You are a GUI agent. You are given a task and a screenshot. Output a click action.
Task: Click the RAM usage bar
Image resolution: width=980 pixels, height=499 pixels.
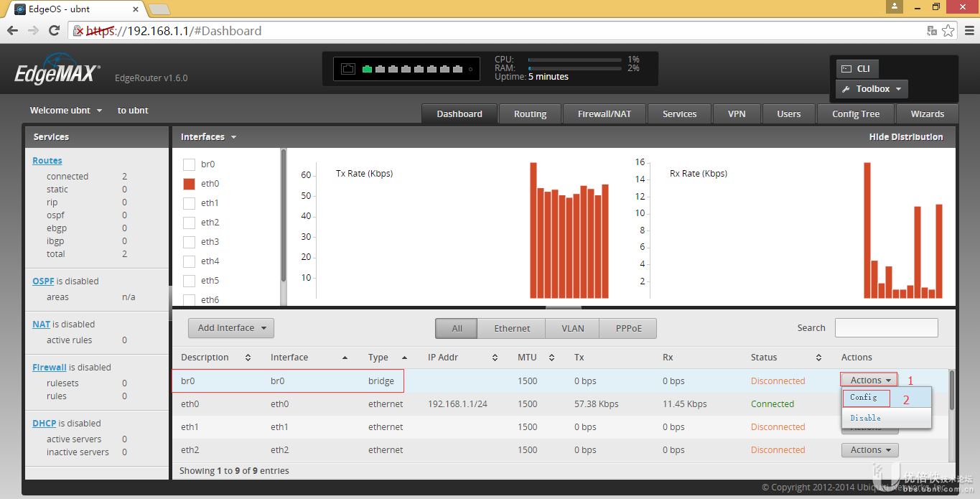pos(574,68)
